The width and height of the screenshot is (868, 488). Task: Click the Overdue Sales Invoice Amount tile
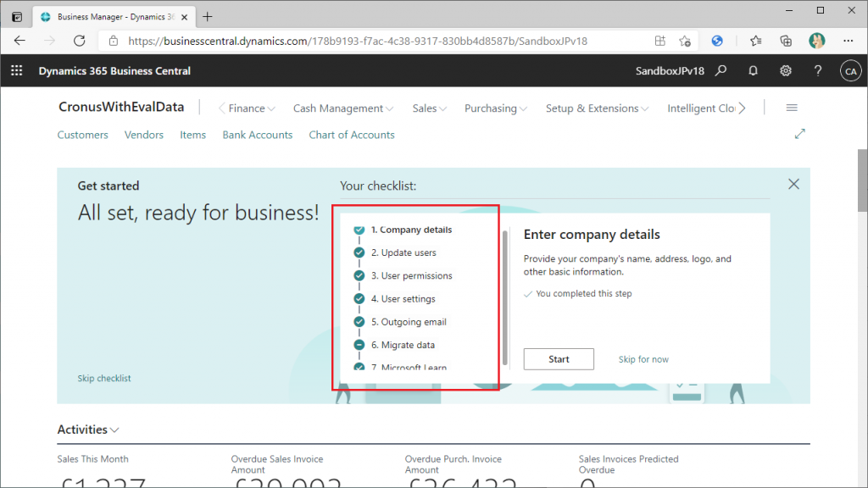[287, 471]
